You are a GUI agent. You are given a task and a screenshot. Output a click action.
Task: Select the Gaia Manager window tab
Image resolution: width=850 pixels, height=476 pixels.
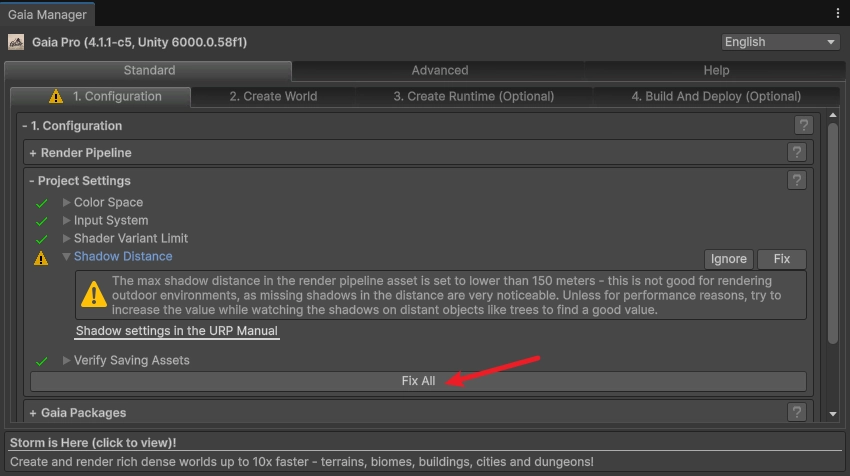click(x=47, y=15)
